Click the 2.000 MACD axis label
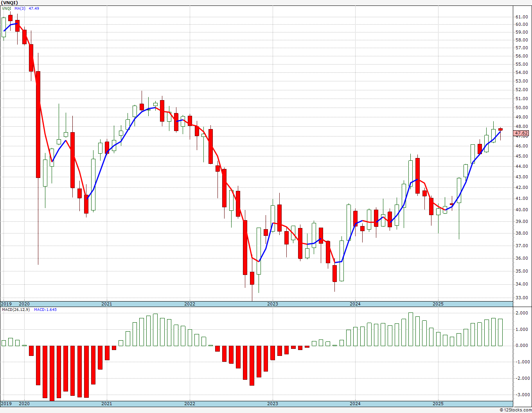This screenshot has height=413, width=532. [x=522, y=313]
